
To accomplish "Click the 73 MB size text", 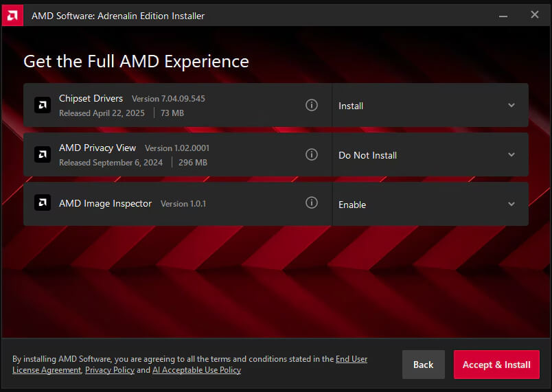I will point(172,113).
